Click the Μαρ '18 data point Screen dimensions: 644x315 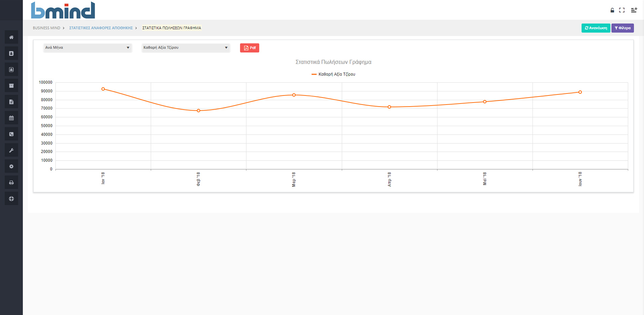294,95
